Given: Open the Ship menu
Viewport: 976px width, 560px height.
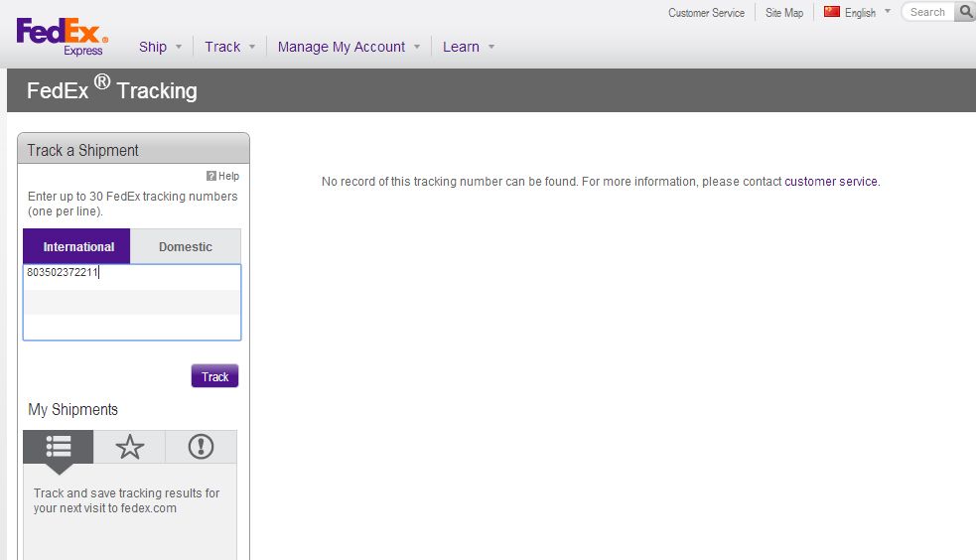Looking at the screenshot, I should [x=153, y=47].
